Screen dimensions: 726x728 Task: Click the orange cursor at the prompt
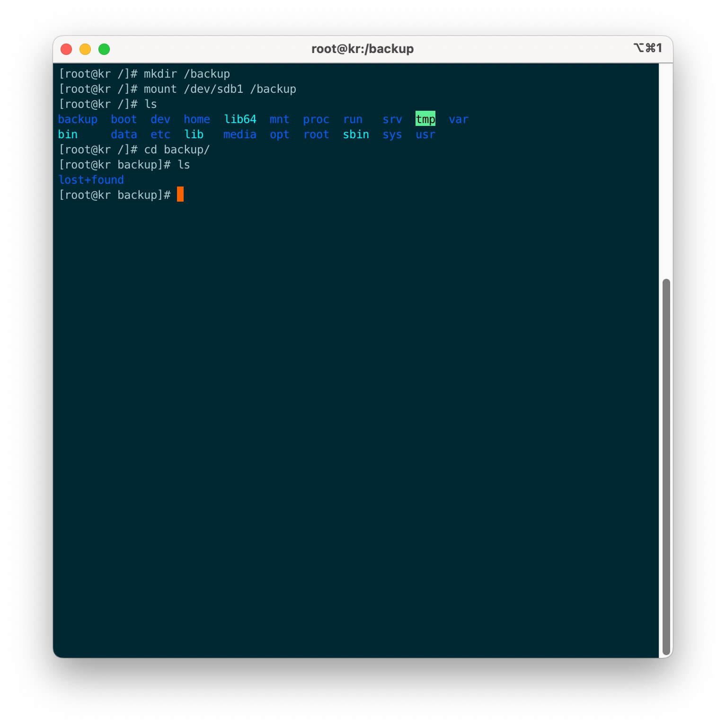click(180, 194)
